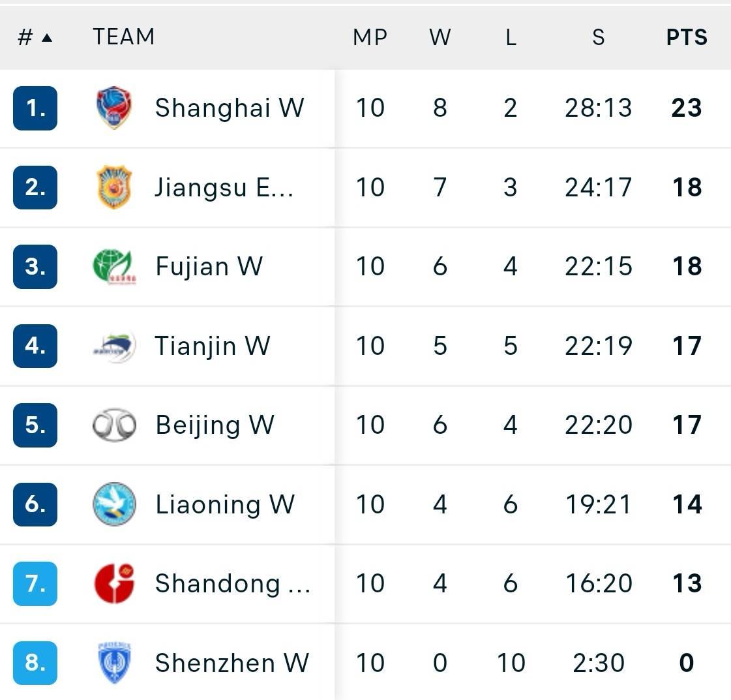Open the Liaoning W dove logo
The image size is (731, 700).
[x=114, y=504]
